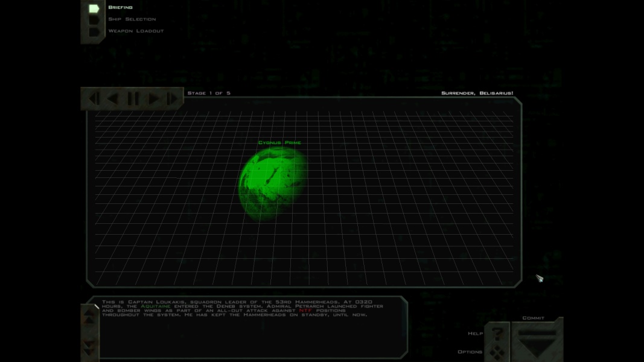This screenshot has width=644, height=362.
Task: Open the Briefing tab label
Action: coord(120,7)
